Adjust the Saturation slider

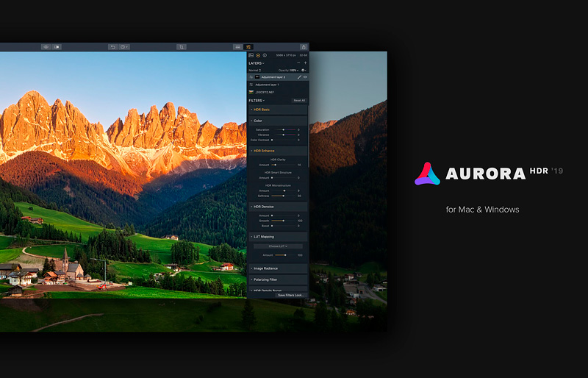coord(284,129)
